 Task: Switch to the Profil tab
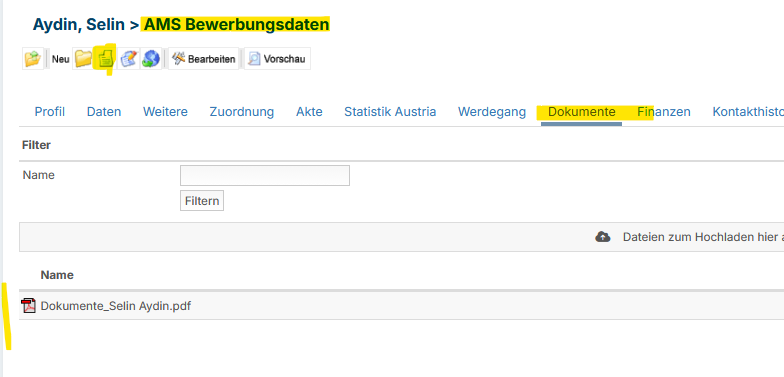[x=50, y=112]
